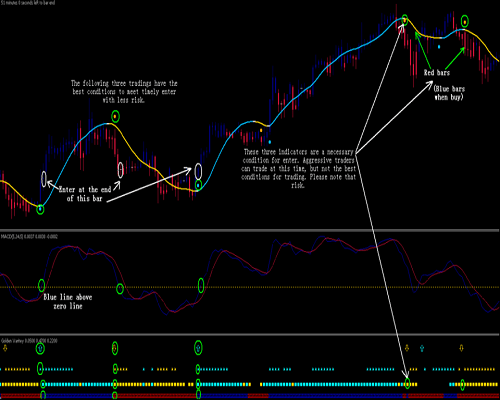This screenshot has height=400, width=500.
Task: Click the grey divider between price chart and MACD
Action: click(x=250, y=230)
